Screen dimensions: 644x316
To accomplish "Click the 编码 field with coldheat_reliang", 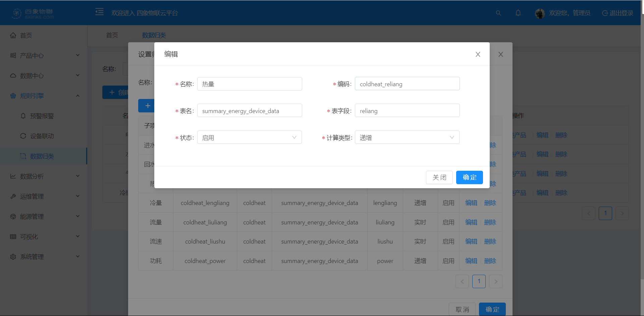I will tap(407, 84).
